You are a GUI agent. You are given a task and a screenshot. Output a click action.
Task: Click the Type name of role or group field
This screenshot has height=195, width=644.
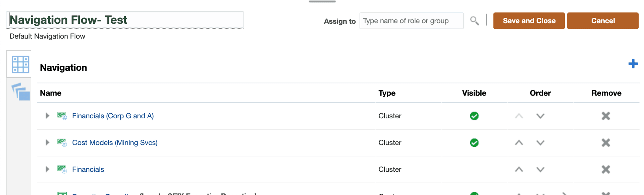(x=411, y=20)
